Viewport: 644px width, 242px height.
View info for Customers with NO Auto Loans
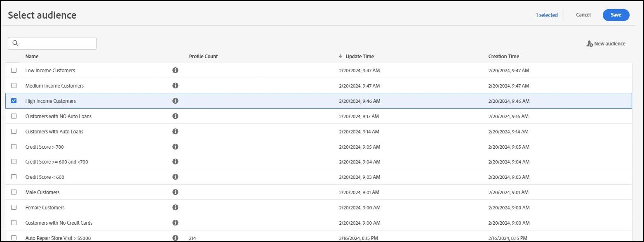tap(175, 116)
